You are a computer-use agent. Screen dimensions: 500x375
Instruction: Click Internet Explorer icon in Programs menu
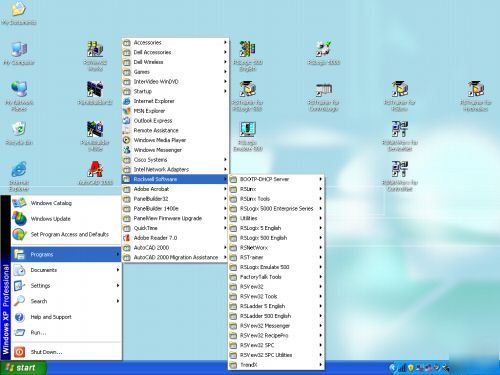click(x=127, y=101)
